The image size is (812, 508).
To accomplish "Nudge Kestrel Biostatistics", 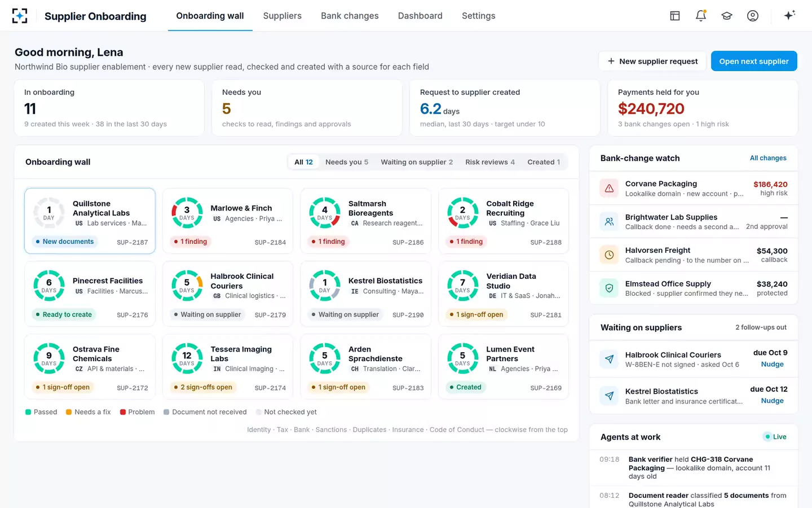I will tap(772, 401).
